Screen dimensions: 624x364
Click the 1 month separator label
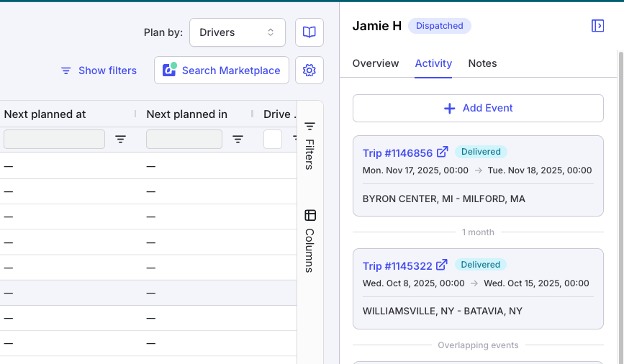pos(478,232)
